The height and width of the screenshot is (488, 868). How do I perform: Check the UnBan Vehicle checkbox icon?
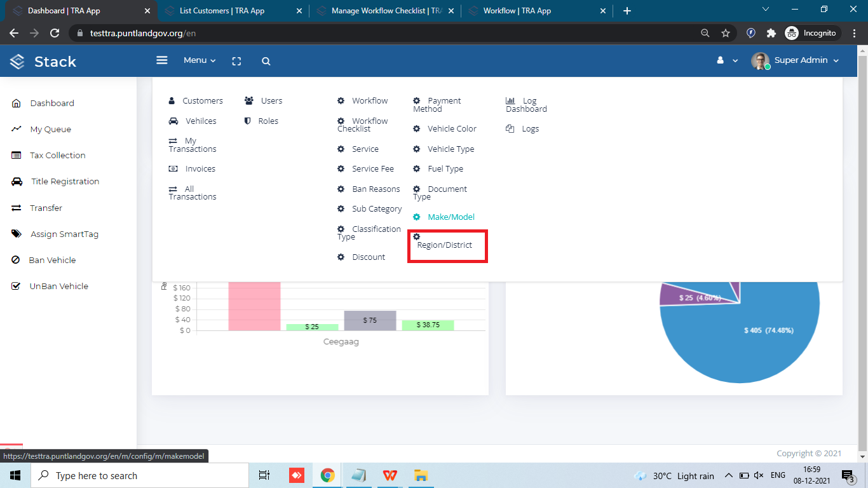coord(17,286)
